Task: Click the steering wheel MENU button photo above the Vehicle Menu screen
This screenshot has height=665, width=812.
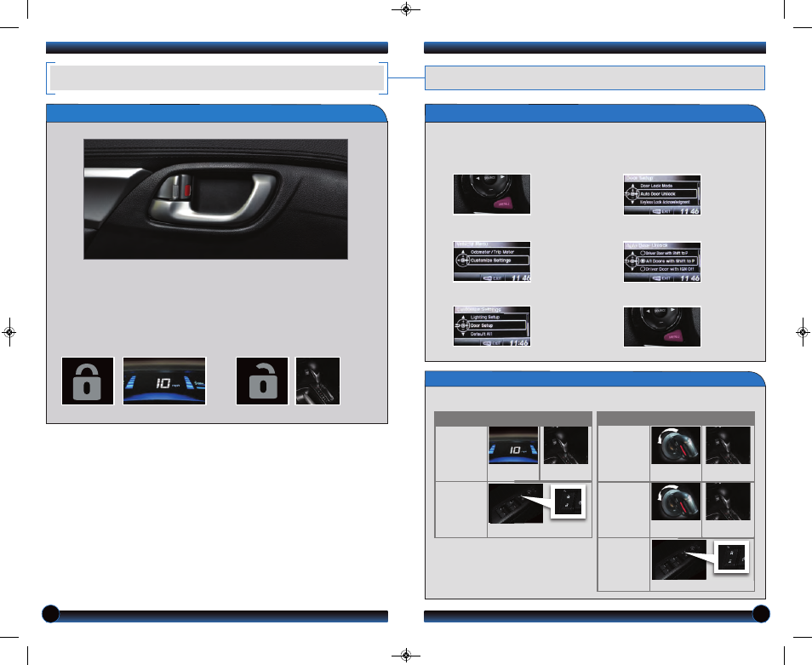Action: pyautogui.click(x=492, y=194)
